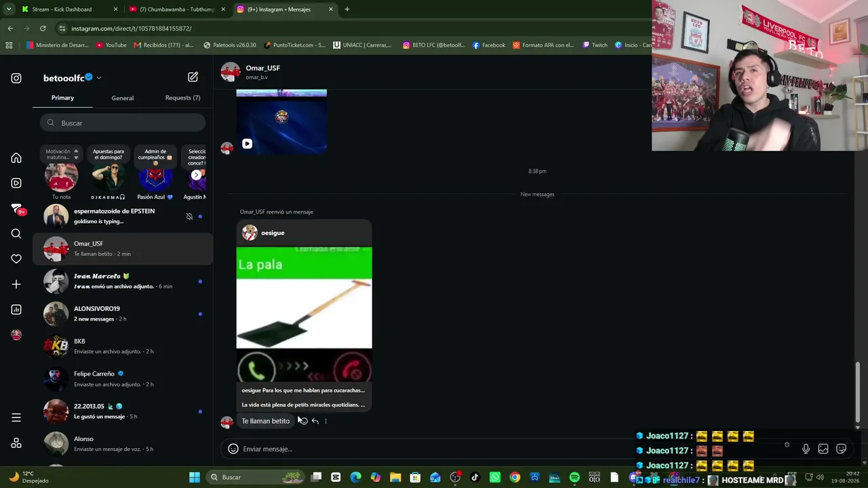Open the Dashboard chart icon in sidebar
Image resolution: width=868 pixels, height=488 pixels.
point(16,310)
